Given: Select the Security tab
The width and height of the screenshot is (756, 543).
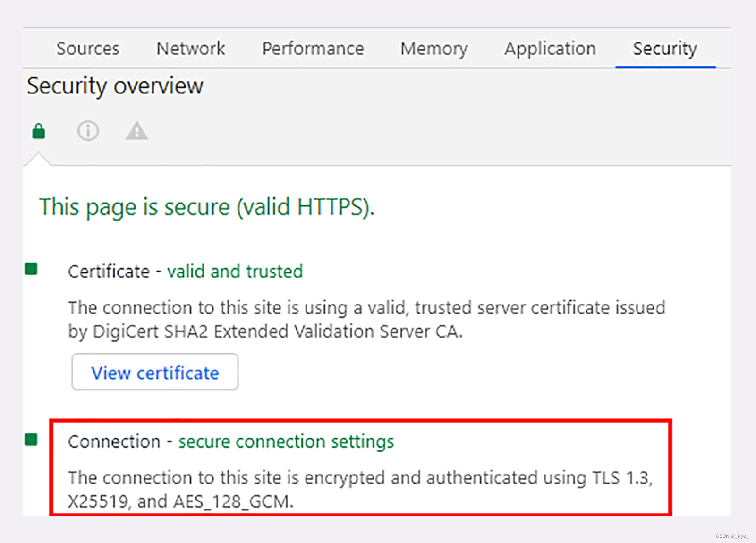Looking at the screenshot, I should coord(664,49).
